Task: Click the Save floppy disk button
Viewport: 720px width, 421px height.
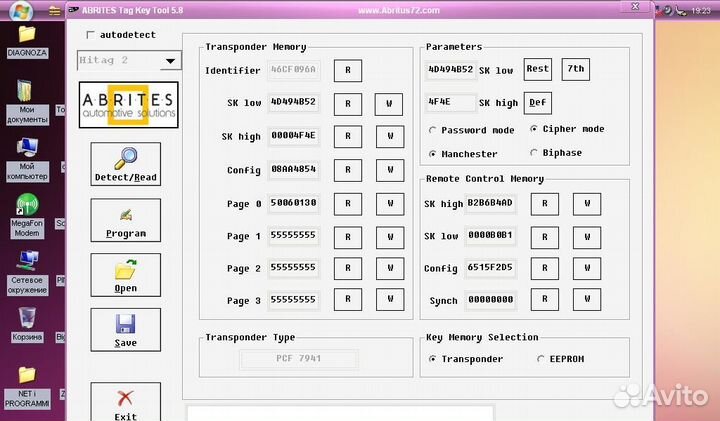Action: pos(125,329)
